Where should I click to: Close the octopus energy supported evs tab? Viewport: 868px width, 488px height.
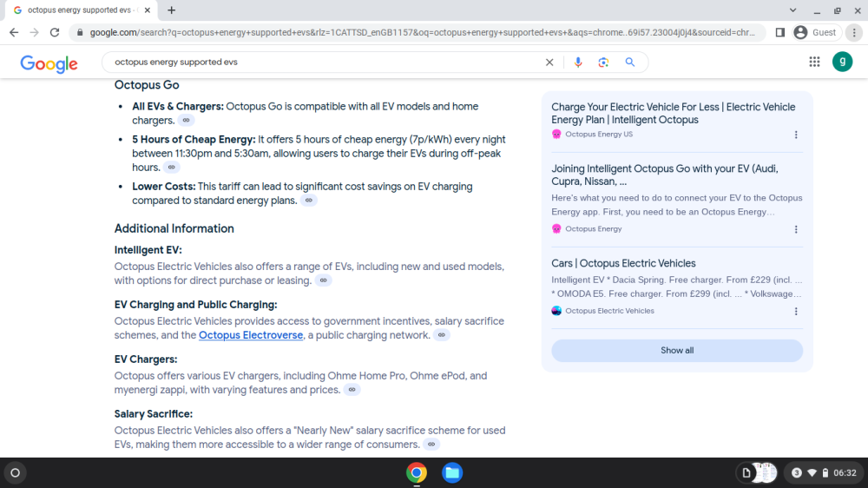[148, 10]
